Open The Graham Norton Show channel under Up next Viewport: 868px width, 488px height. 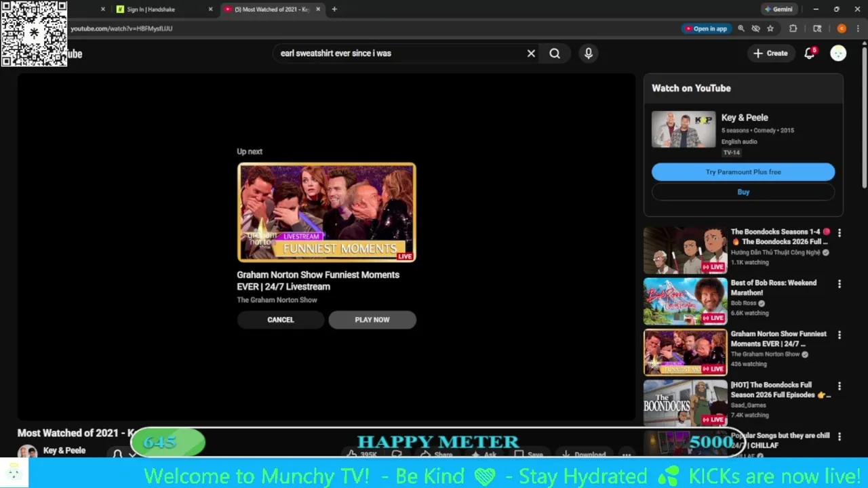pyautogui.click(x=277, y=300)
